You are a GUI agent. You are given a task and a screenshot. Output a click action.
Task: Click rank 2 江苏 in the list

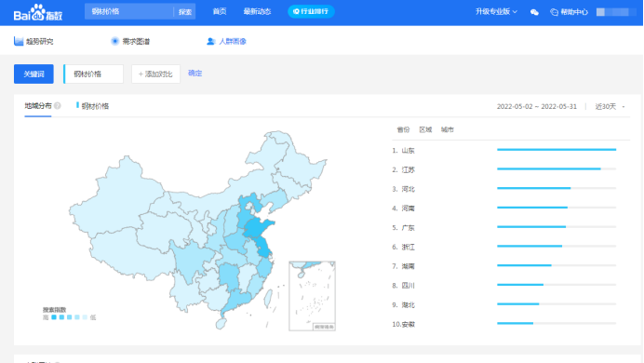pos(403,169)
